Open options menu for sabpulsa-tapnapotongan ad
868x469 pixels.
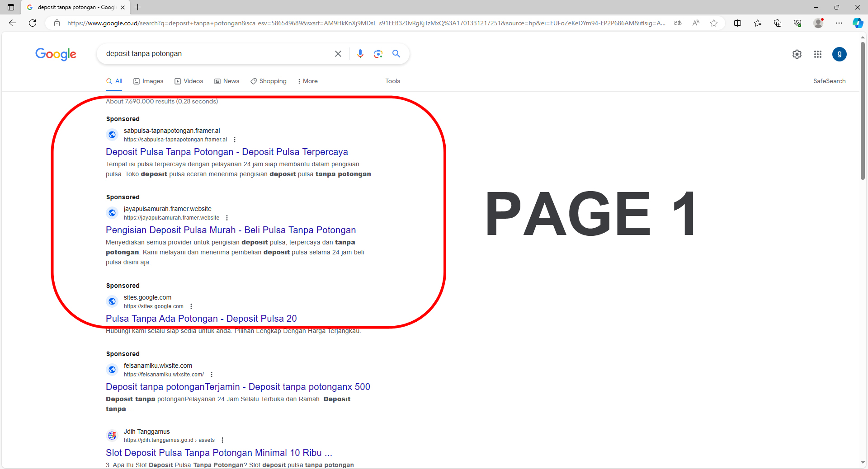tap(235, 140)
